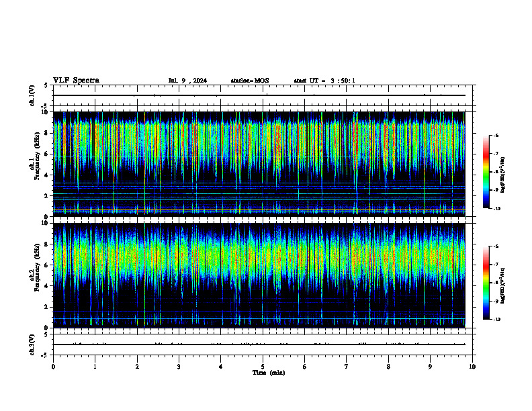532x411 pixels.
Task: Click the ch.3(V) axis label
Action: click(x=32, y=345)
